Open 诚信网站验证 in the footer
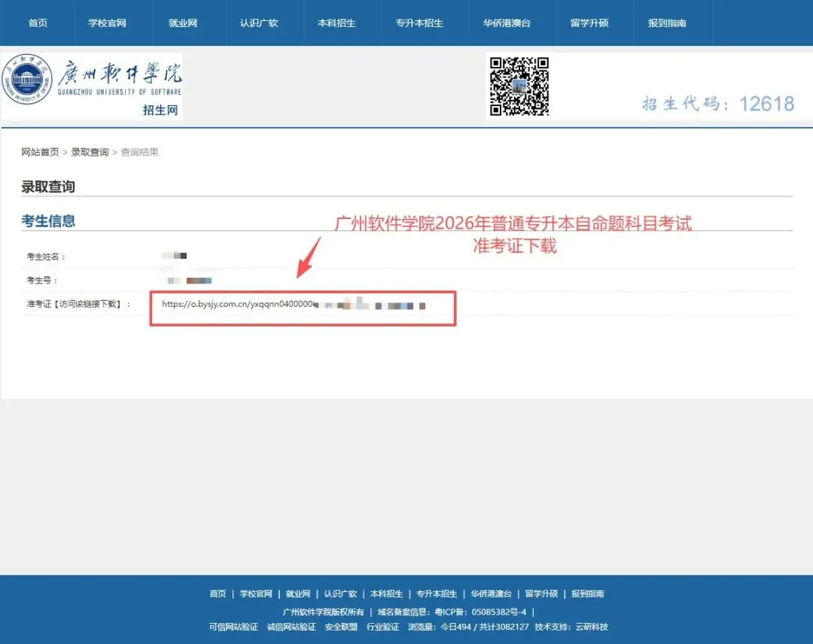Viewport: 813px width, 644px height. pos(291,627)
